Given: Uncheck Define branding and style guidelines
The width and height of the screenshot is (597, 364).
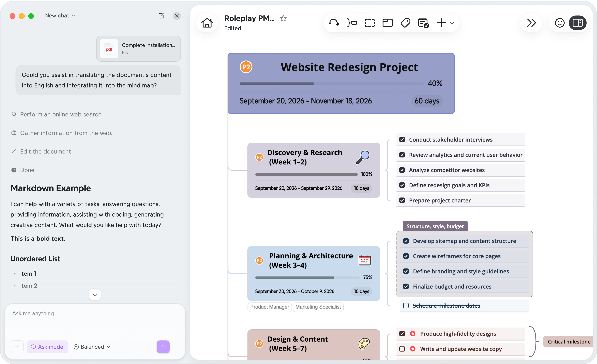Looking at the screenshot, I should click(x=406, y=271).
